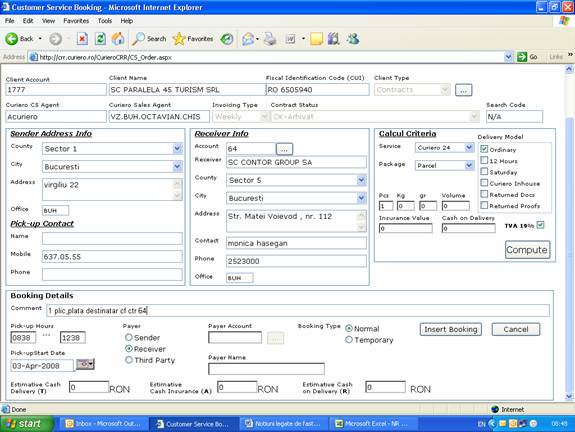
Task: Open the Favorites menu
Action: 76,21
